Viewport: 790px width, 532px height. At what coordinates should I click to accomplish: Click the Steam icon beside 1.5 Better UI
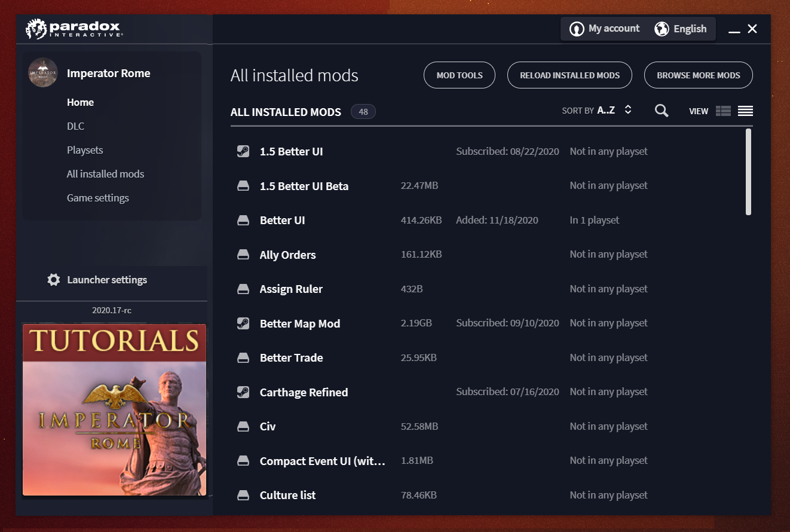(243, 151)
